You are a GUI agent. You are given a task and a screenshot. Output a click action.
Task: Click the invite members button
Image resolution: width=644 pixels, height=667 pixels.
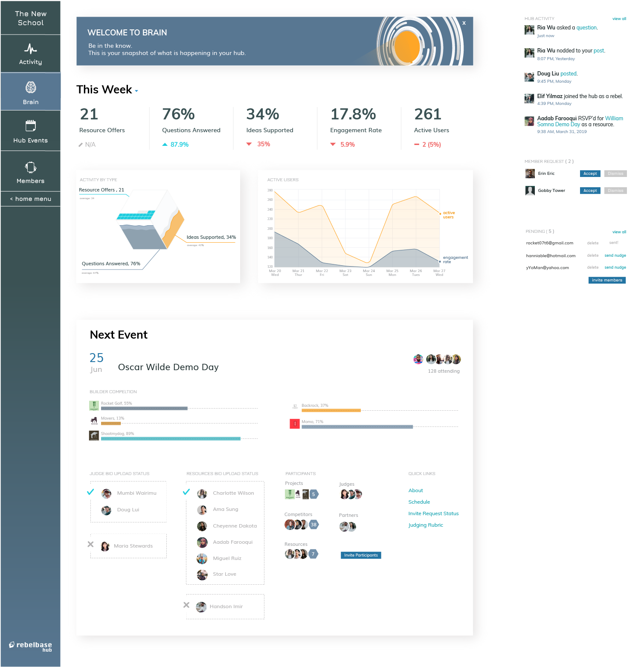coord(607,280)
